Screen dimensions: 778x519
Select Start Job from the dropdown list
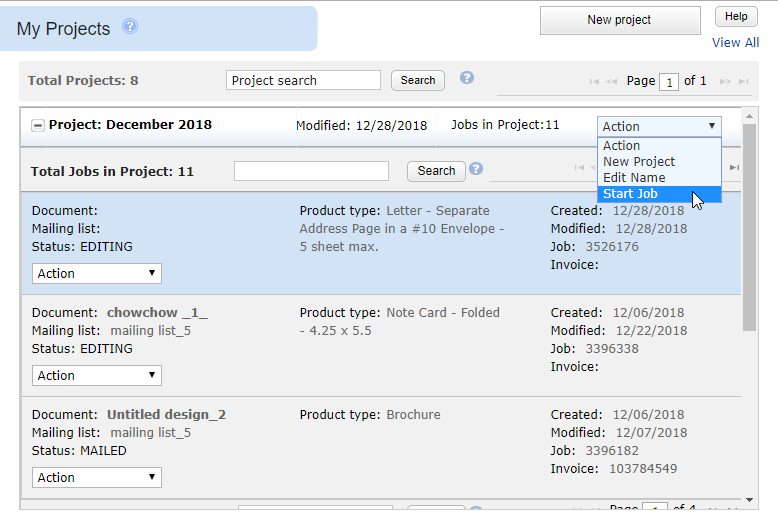click(x=631, y=194)
